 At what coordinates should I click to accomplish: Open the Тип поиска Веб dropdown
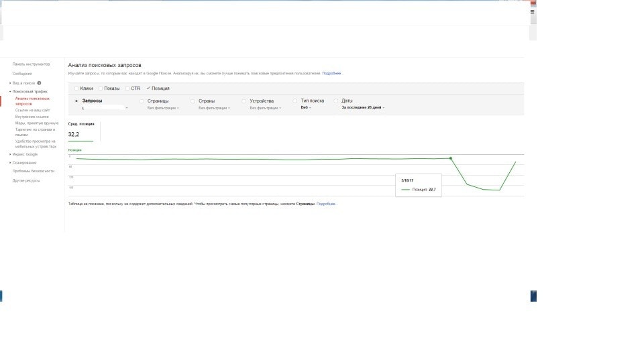pos(306,108)
